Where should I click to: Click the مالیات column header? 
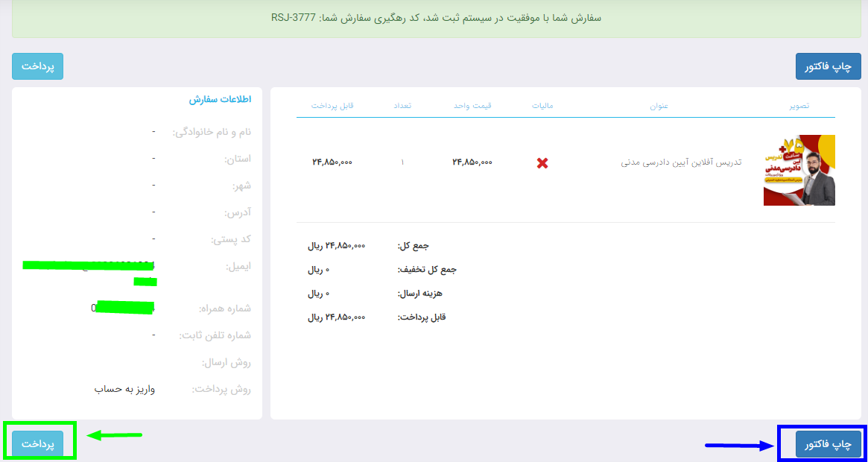pyautogui.click(x=542, y=106)
